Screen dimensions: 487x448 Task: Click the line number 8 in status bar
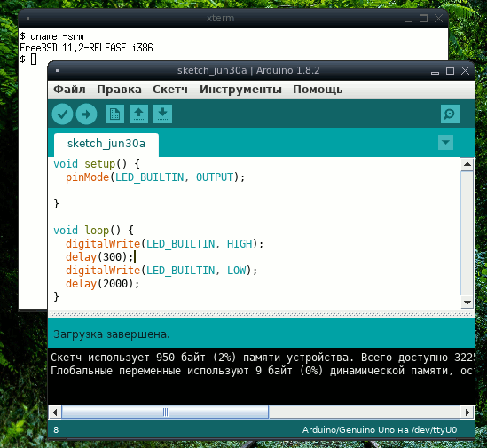pyautogui.click(x=56, y=430)
